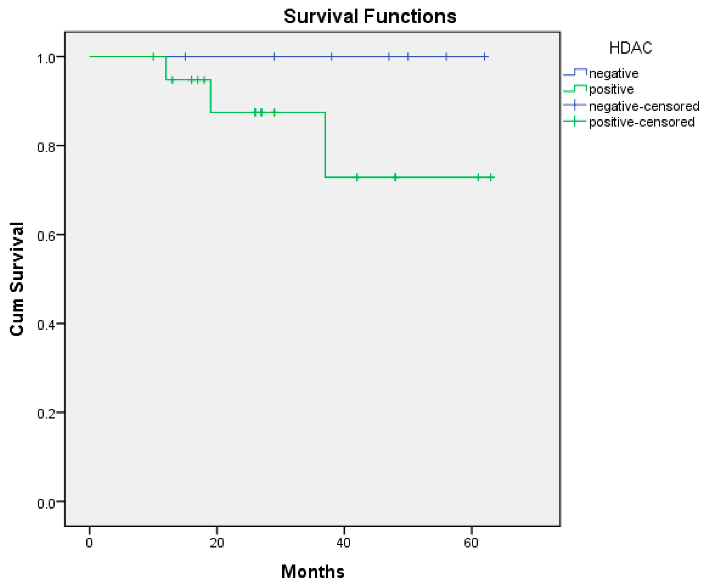Select the "negative" legend label
This screenshot has width=709, height=588.
pyautogui.click(x=614, y=73)
